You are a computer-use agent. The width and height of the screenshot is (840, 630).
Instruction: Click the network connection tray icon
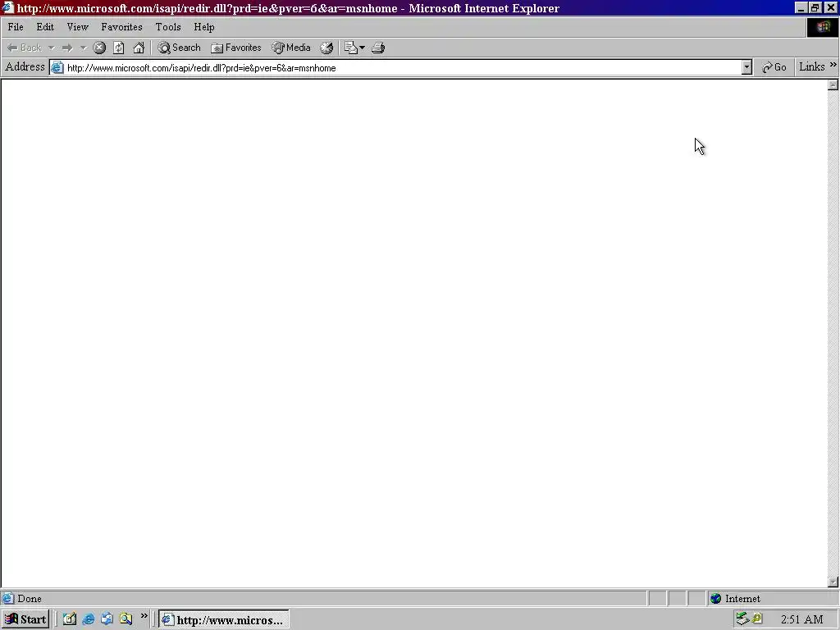742,619
